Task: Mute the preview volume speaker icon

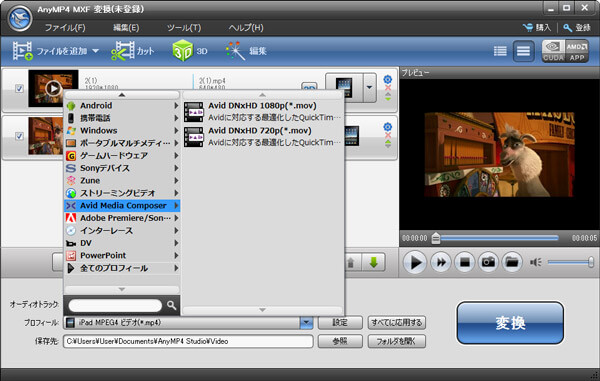Action: tap(535, 262)
